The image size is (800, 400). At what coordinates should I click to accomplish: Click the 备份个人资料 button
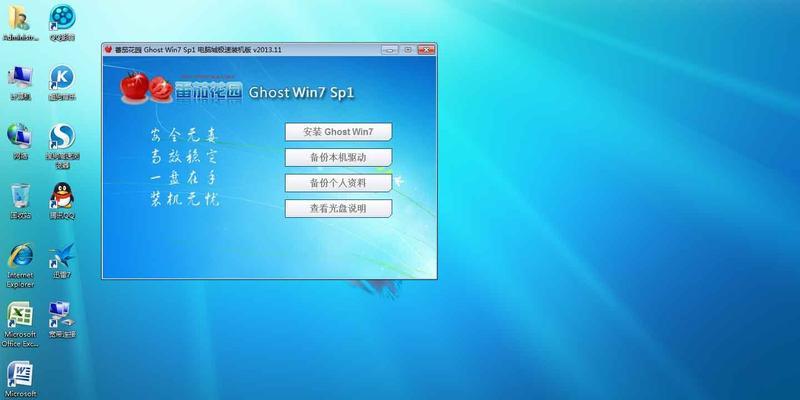(338, 183)
